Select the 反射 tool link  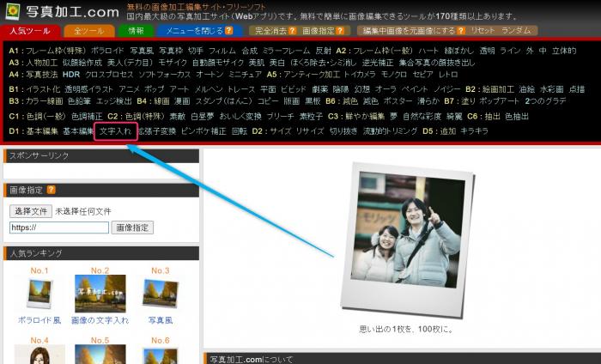(323, 51)
